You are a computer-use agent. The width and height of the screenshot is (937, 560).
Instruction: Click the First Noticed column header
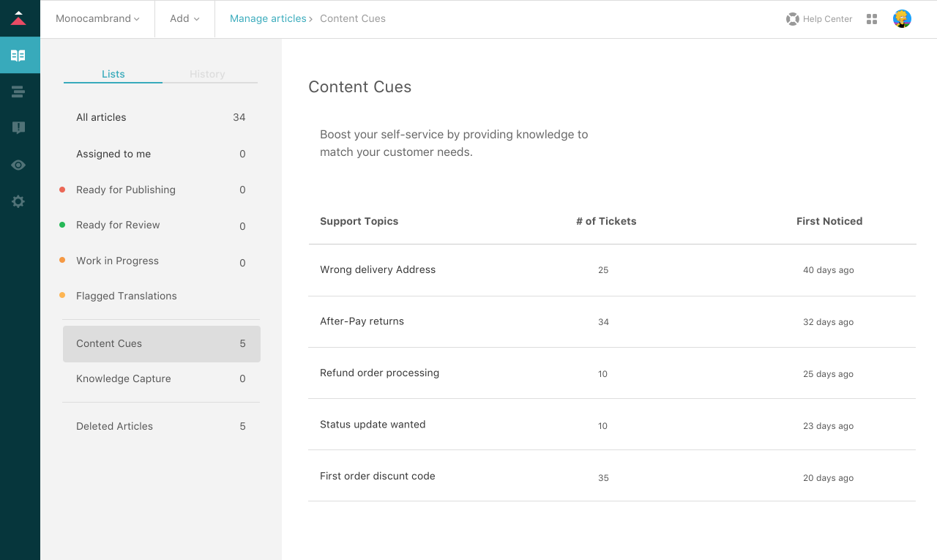[x=829, y=221]
